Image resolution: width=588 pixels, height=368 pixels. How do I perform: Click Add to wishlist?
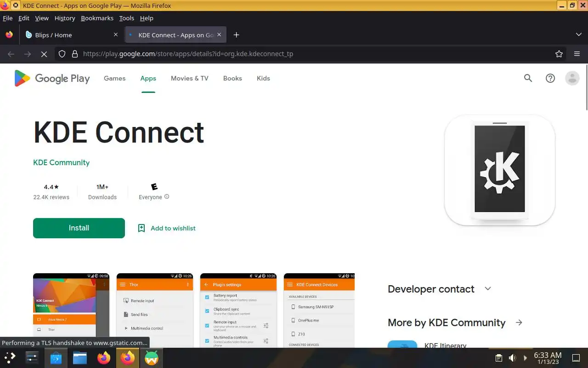point(167,228)
